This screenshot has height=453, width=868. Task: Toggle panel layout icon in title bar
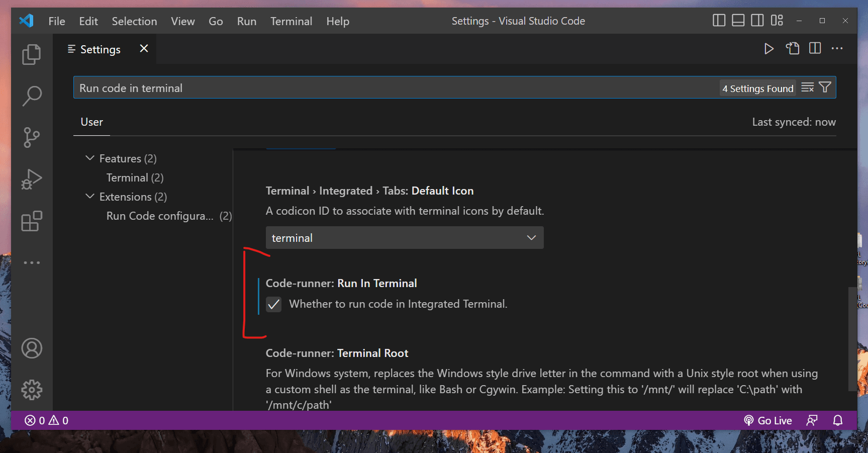(x=738, y=21)
